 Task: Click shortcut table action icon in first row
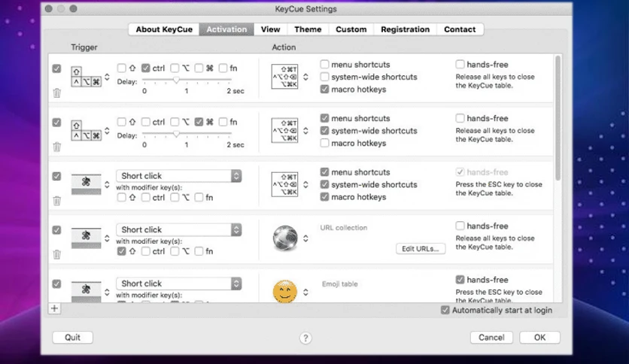click(x=285, y=77)
